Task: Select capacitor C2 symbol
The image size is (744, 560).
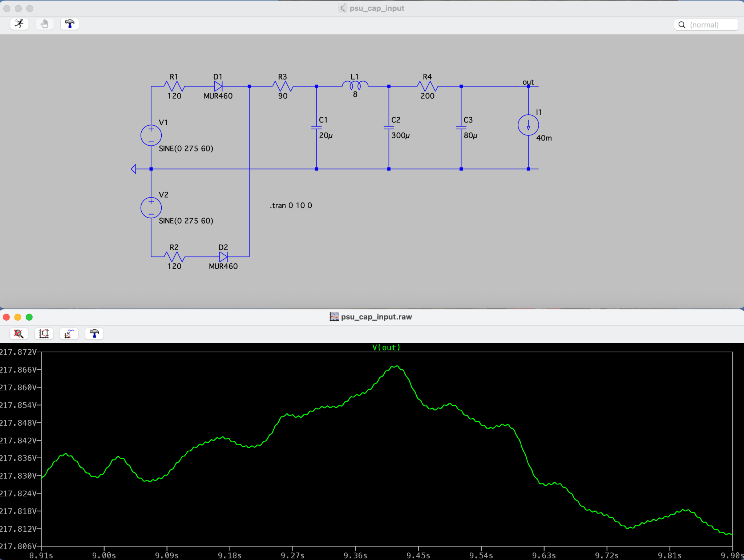Action: (x=389, y=128)
